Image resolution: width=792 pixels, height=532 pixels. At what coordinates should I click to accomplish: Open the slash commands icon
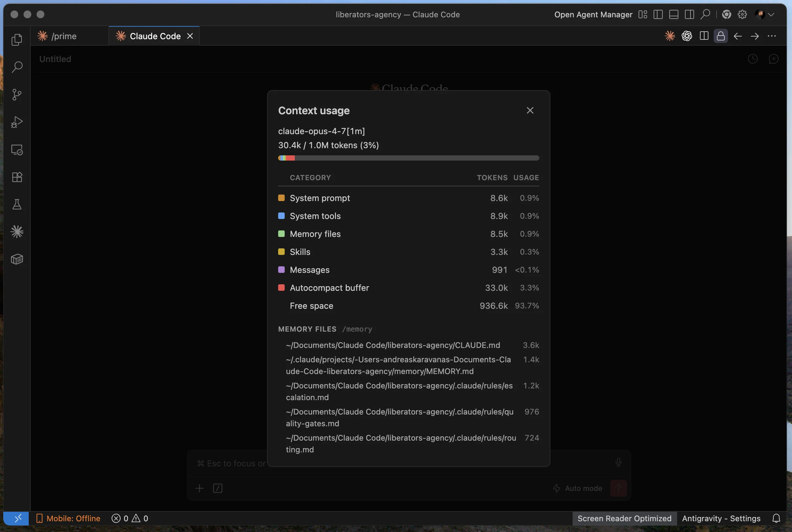click(x=217, y=488)
